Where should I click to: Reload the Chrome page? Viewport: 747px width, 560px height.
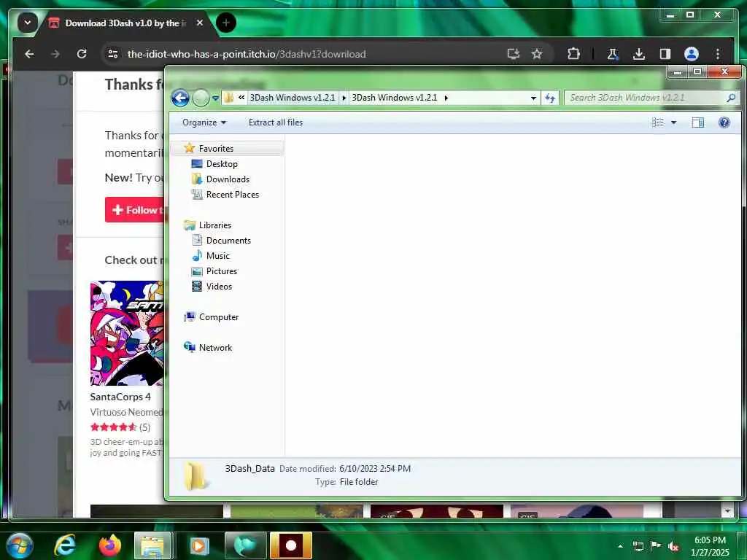pos(82,54)
